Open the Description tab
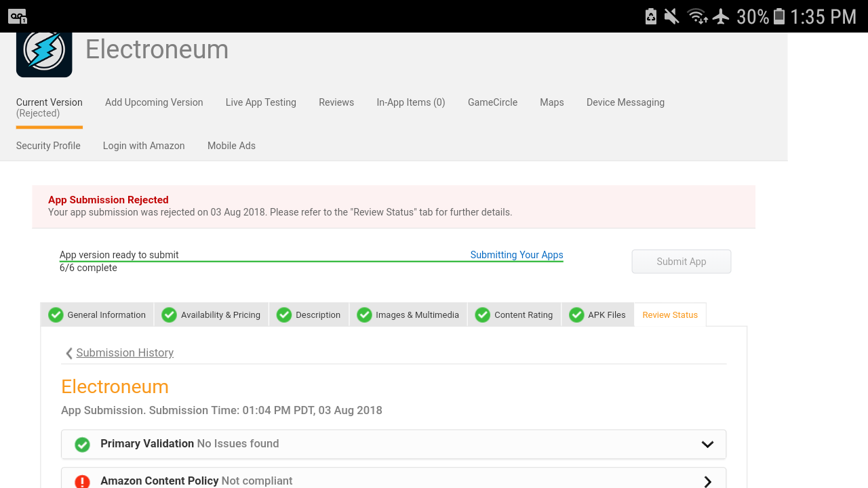Screen dimensions: 868x488 (x=309, y=314)
